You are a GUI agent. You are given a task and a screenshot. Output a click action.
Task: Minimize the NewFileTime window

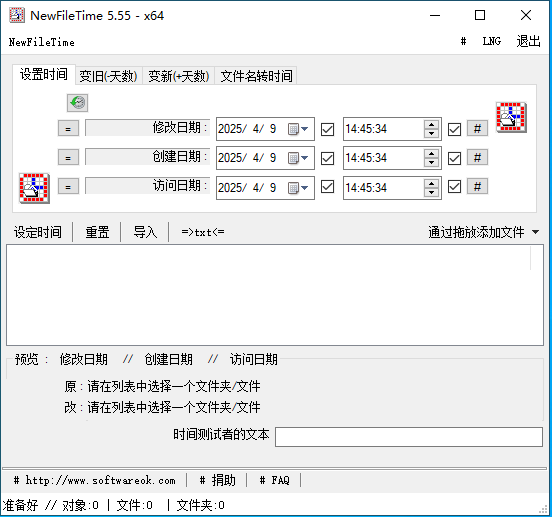(435, 15)
